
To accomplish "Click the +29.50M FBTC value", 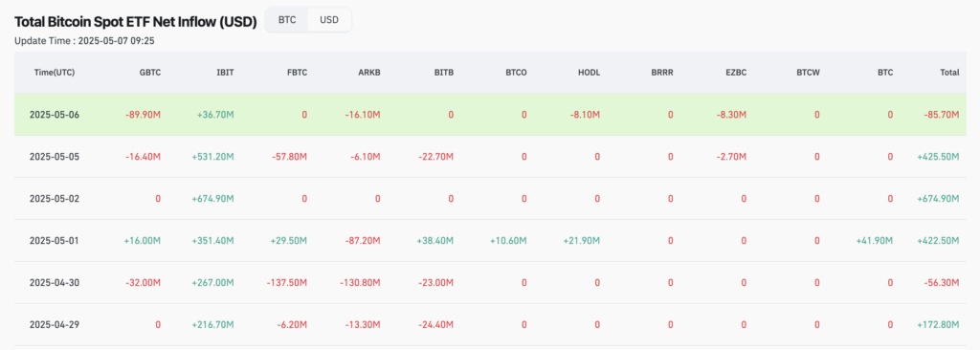I will [x=289, y=241].
